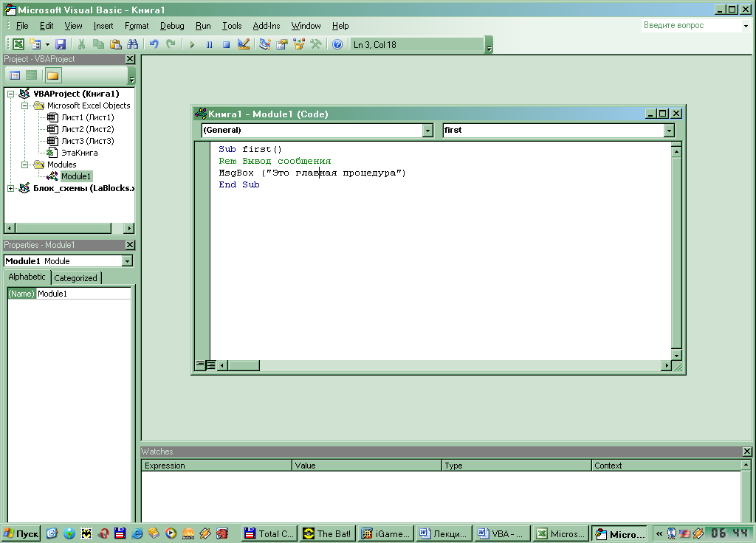Open Project panel toolbar options arrow

tap(131, 77)
